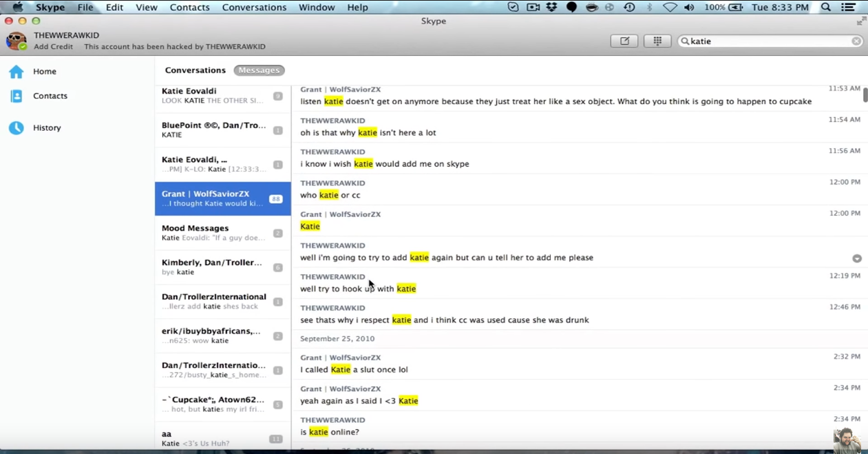
Task: Click the webcam overlay thumbnail
Action: [848, 440]
